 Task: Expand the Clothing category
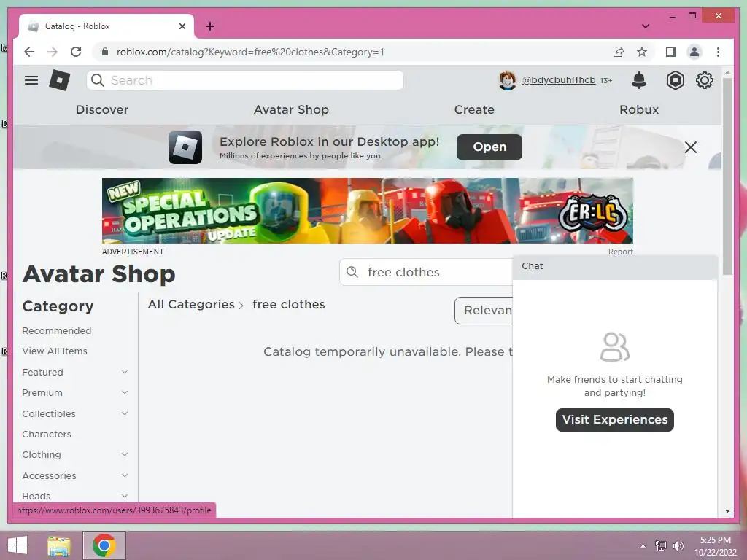(x=124, y=454)
